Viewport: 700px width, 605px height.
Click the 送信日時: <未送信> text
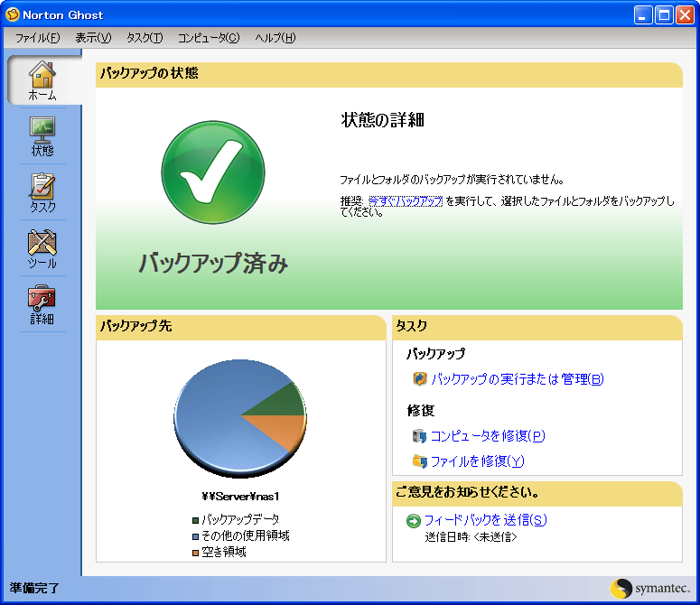471,536
